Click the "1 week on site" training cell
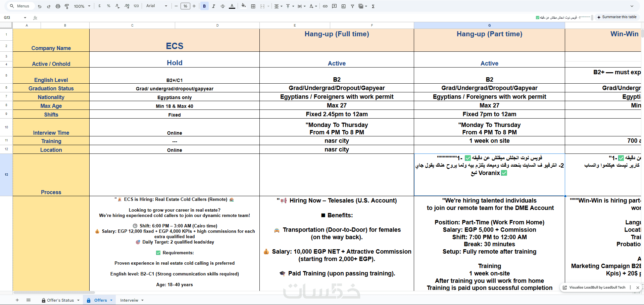This screenshot has height=305, width=644. (489, 141)
